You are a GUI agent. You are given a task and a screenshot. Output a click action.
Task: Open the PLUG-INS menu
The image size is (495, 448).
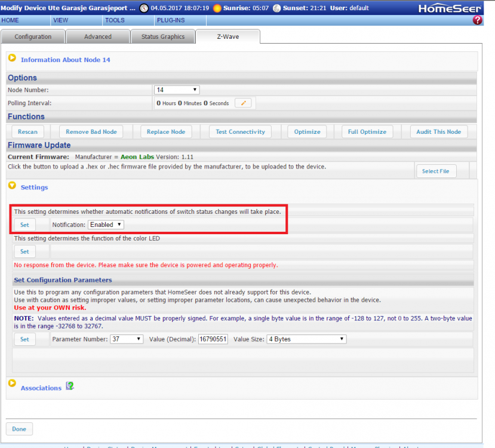[x=171, y=20]
